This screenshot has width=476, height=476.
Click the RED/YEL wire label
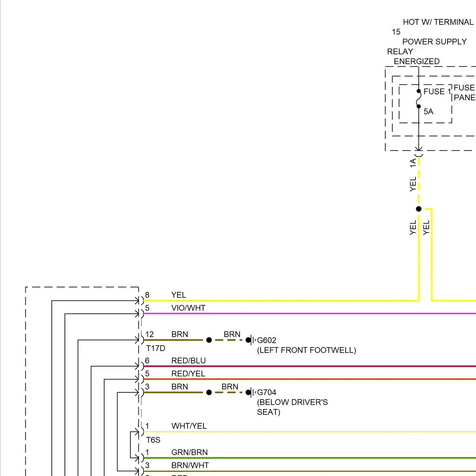pos(188,374)
